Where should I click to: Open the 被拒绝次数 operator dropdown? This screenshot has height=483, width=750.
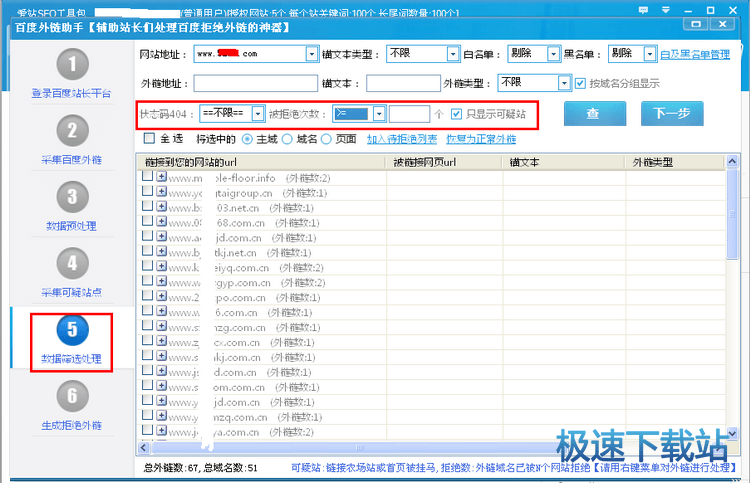pyautogui.click(x=379, y=114)
